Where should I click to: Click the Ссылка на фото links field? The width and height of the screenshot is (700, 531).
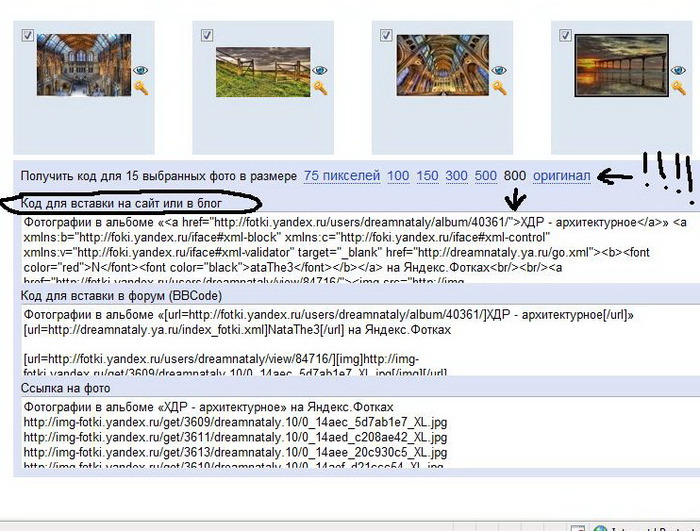[x=360, y=433]
